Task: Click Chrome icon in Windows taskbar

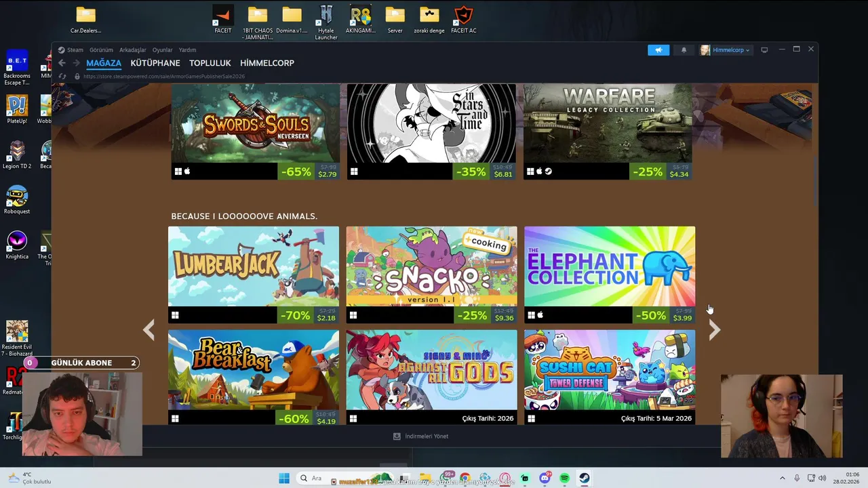Action: [x=465, y=479]
